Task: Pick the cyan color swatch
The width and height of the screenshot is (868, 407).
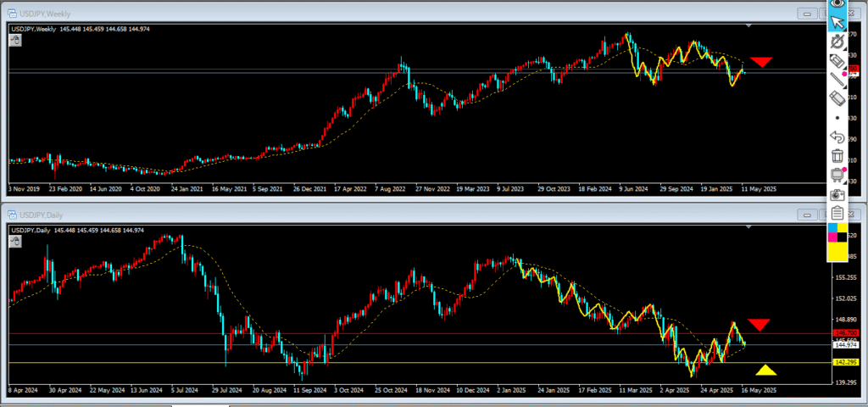Action: pos(832,227)
